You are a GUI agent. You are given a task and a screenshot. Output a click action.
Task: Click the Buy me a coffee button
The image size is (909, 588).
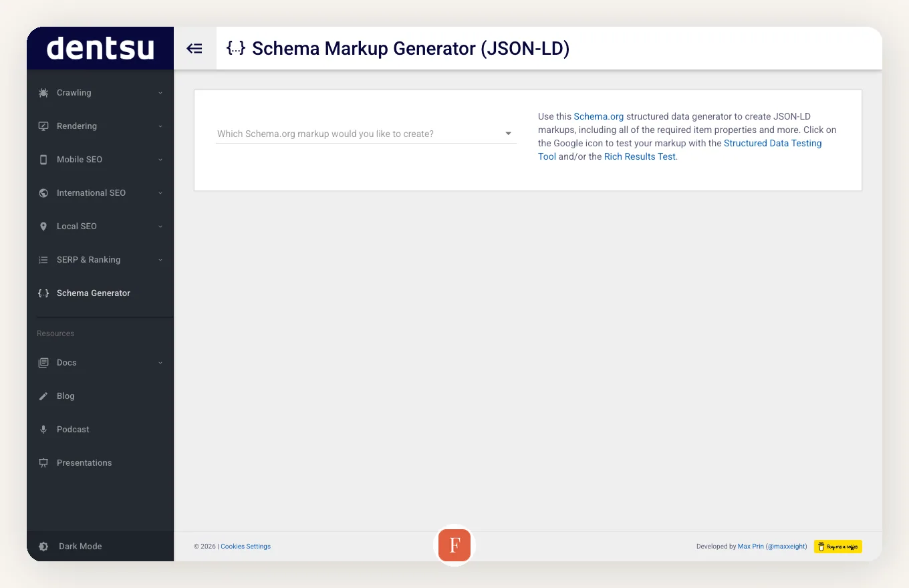[x=837, y=547]
